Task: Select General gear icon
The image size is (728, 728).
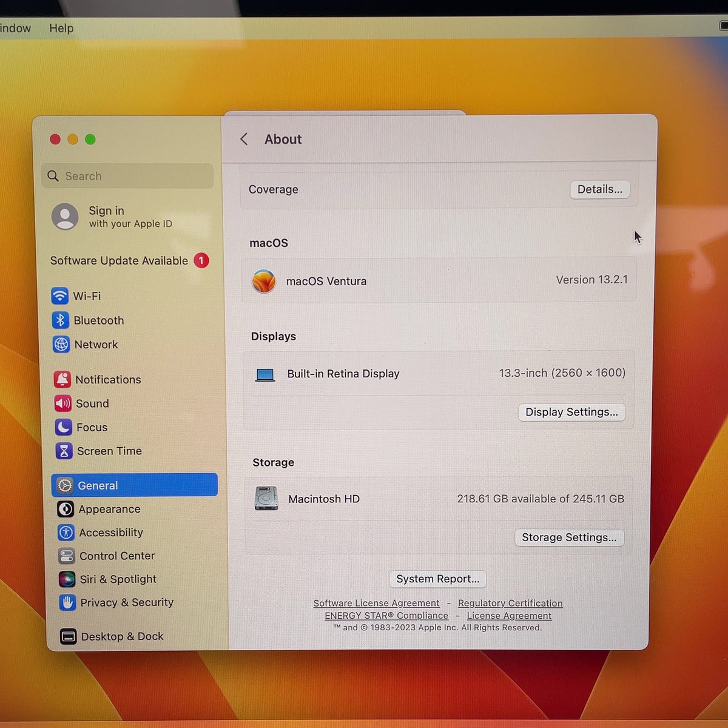Action: pyautogui.click(x=64, y=485)
